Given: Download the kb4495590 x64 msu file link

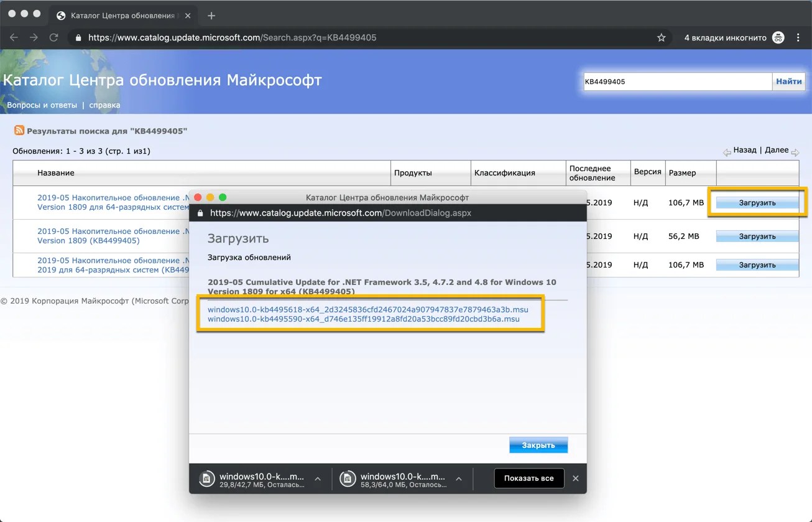Looking at the screenshot, I should [364, 319].
